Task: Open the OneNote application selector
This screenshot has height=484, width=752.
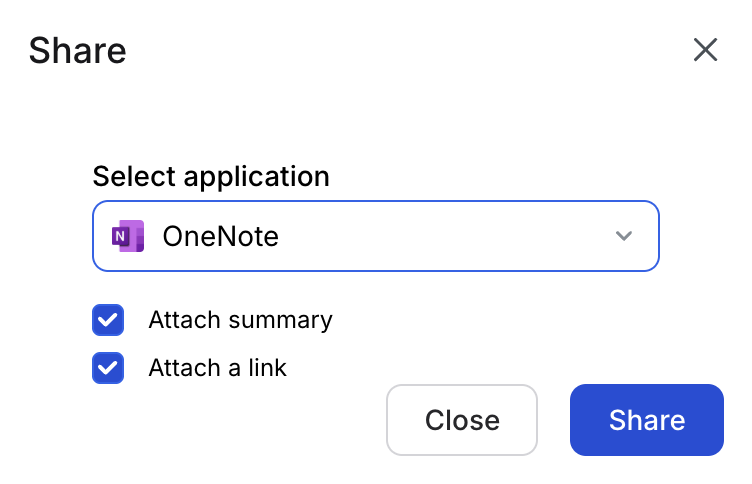Action: pyautogui.click(x=375, y=236)
